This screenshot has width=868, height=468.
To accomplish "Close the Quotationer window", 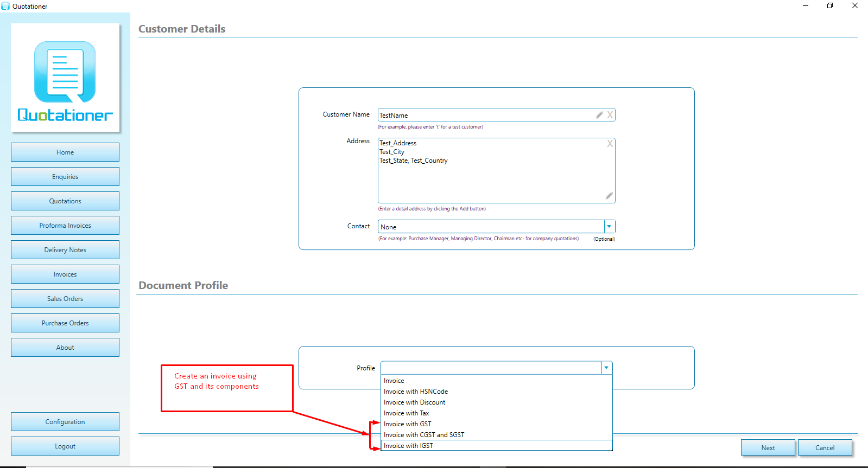I will (x=855, y=6).
